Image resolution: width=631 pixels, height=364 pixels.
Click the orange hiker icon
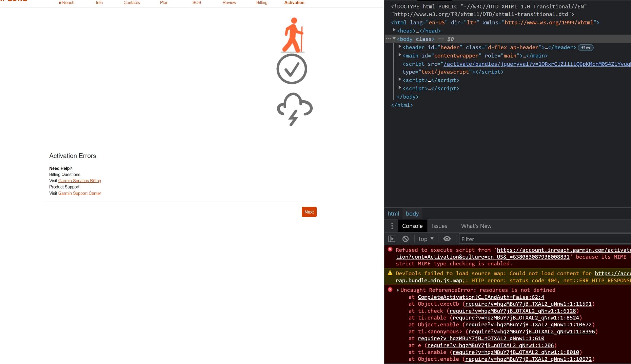click(x=293, y=35)
